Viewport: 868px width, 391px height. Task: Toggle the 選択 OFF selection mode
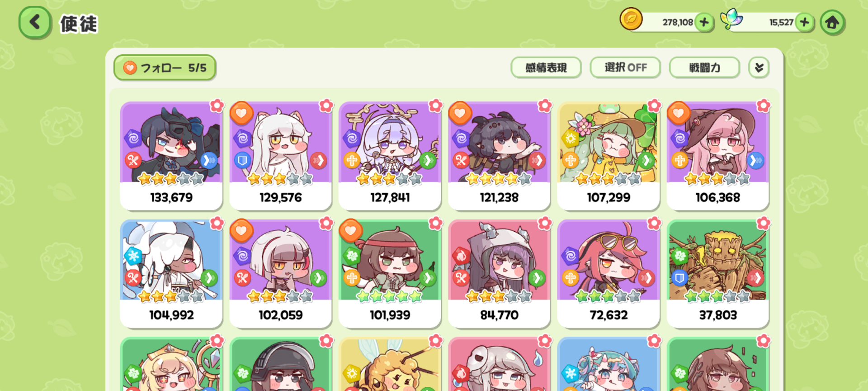tap(625, 67)
